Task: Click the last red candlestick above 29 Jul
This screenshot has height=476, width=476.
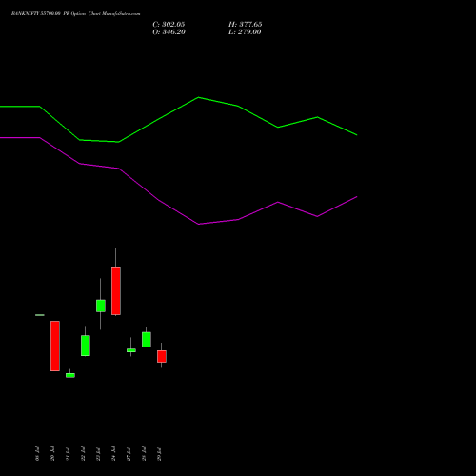Action: 162,356
